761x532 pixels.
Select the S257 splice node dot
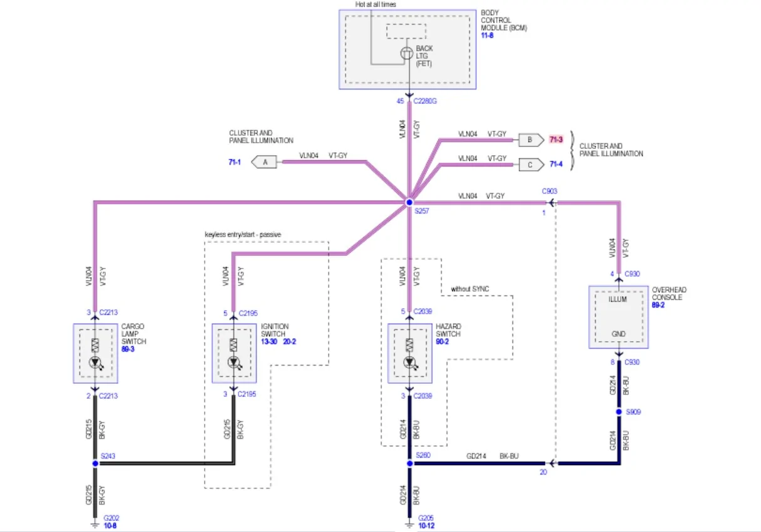[409, 202]
